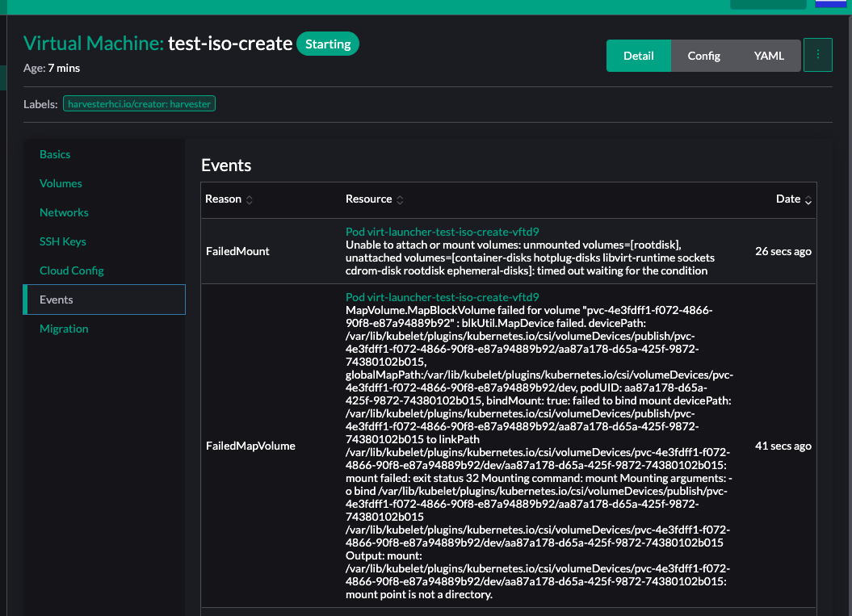852x616 pixels.
Task: Open the Networks section
Action: click(64, 212)
